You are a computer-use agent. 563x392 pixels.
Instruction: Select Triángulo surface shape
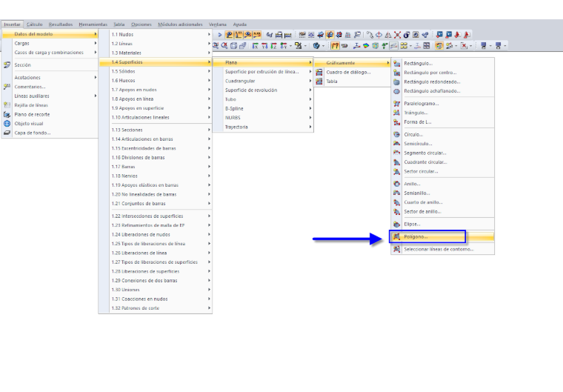pyautogui.click(x=442, y=113)
